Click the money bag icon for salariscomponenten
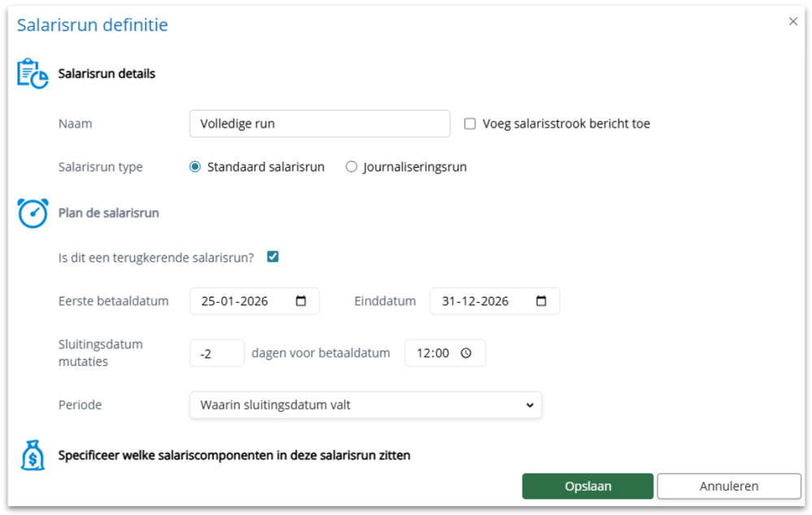This screenshot has height=515, width=812. click(x=31, y=456)
